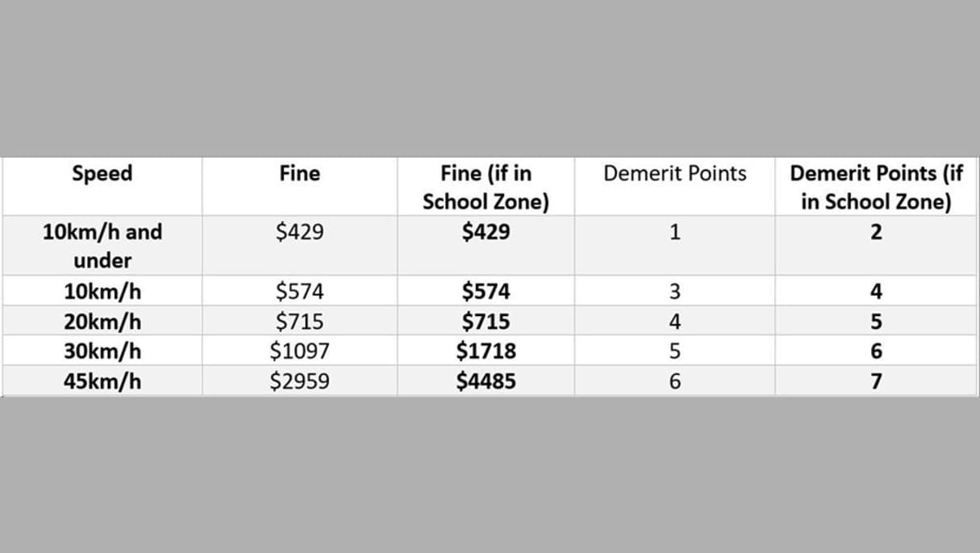Select the bold $4485 school zone fine
Screen dimensions: 980x553
486,381
